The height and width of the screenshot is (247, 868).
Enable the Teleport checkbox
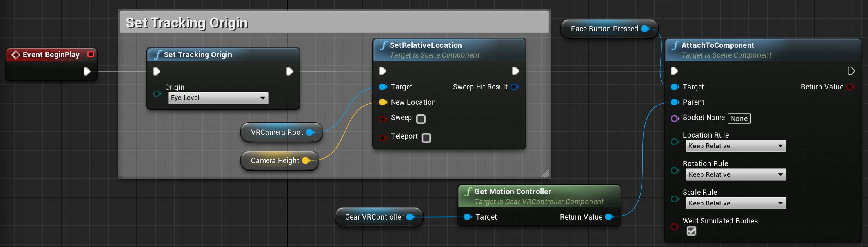tap(426, 138)
